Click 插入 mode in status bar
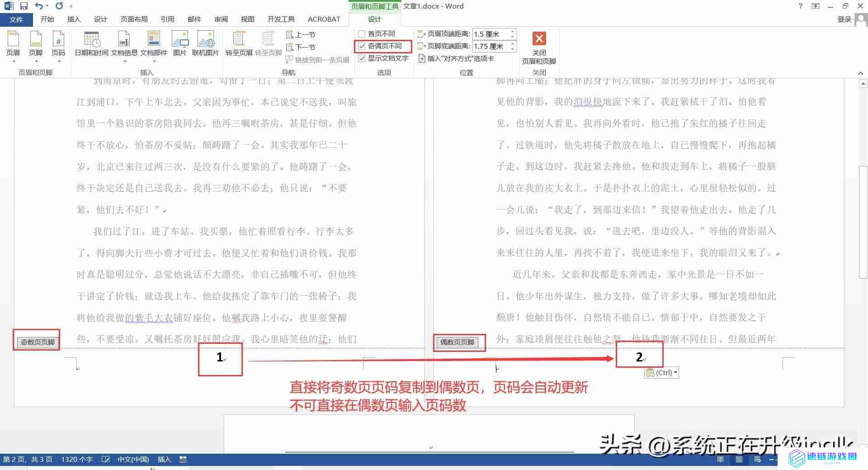Screen dimensions: 868x470 click(164, 459)
